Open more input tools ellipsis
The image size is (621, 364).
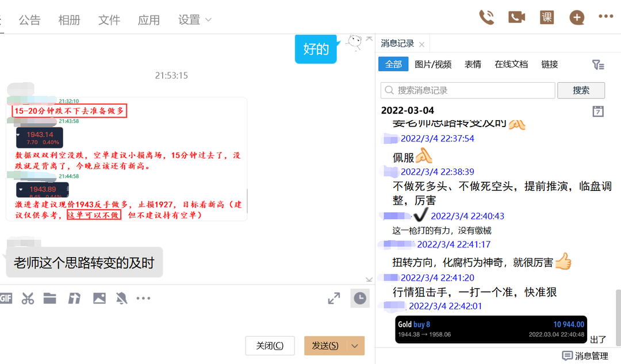[x=143, y=298]
